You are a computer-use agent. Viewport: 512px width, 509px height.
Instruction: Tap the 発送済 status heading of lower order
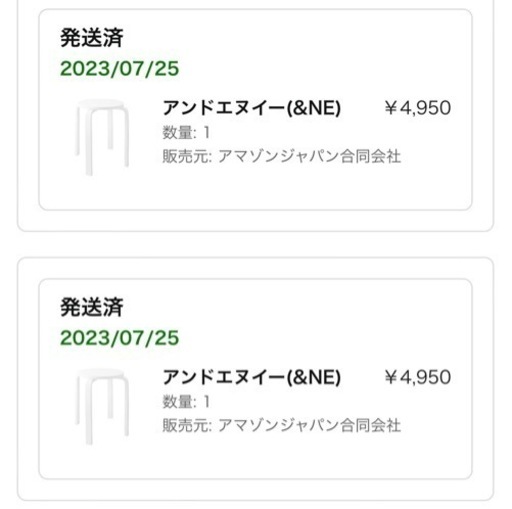(x=92, y=307)
